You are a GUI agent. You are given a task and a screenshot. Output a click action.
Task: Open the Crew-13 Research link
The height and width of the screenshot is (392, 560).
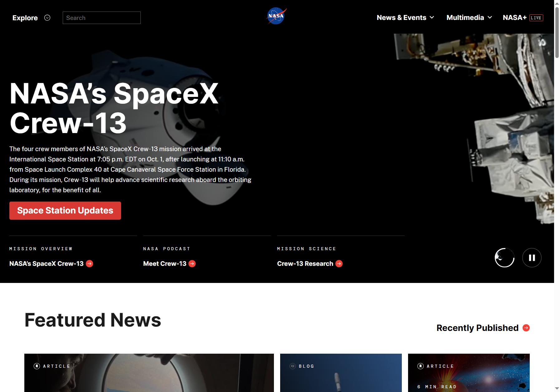tap(305, 264)
